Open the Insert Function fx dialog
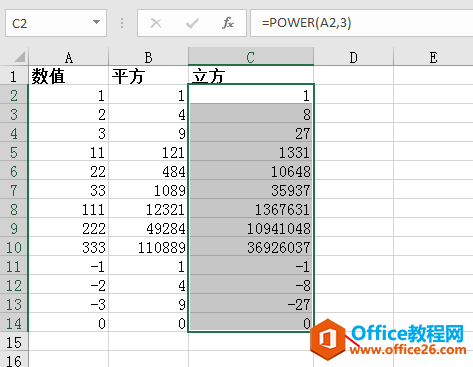The height and width of the screenshot is (367, 473). [x=228, y=23]
